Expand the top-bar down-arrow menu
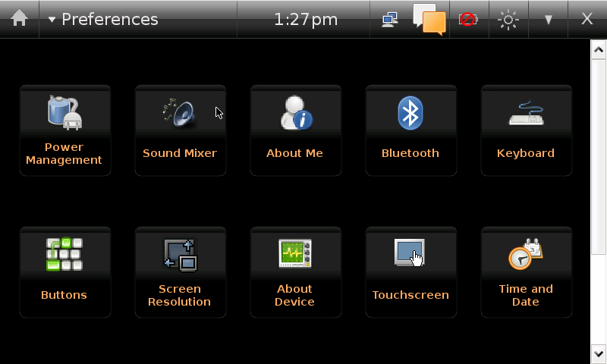The height and width of the screenshot is (364, 607). click(548, 20)
